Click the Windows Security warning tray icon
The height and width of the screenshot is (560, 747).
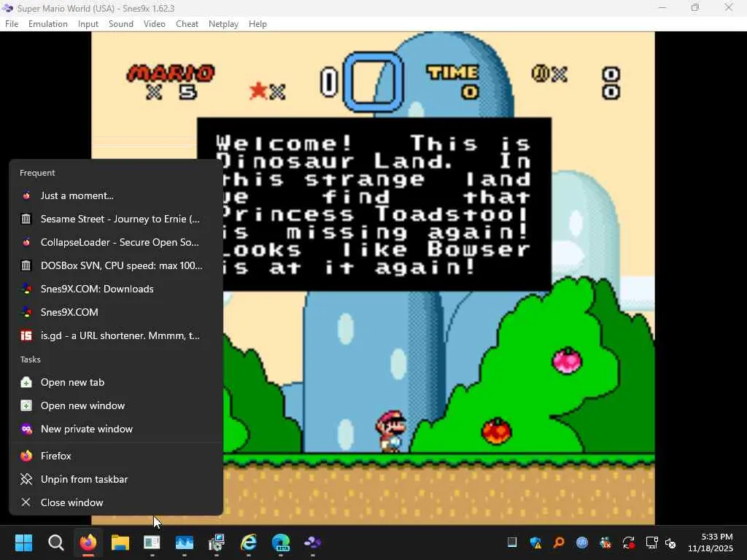(x=535, y=542)
